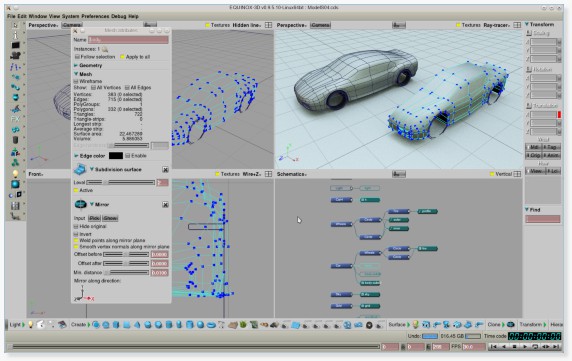This screenshot has width=572, height=361.
Task: Open the Schematics view type dropdown
Action: coord(291,174)
